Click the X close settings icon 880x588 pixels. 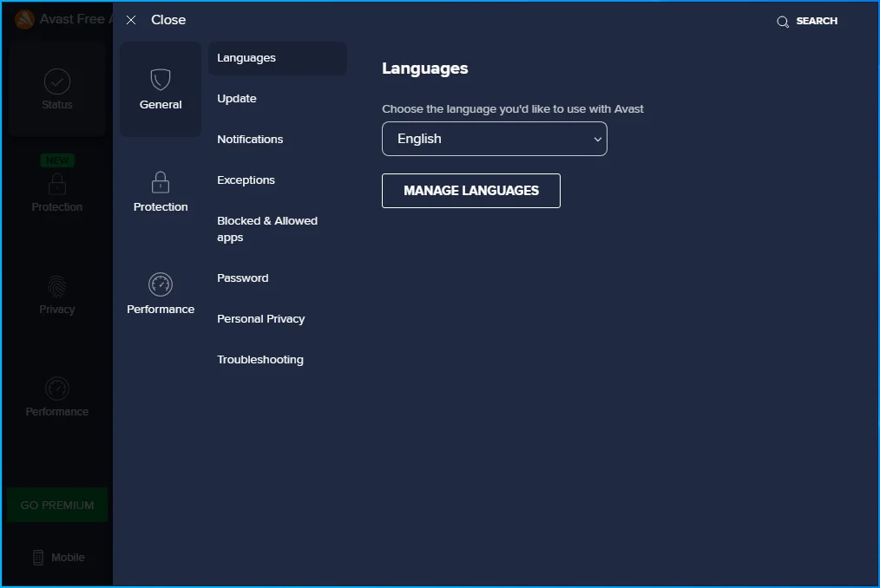point(131,20)
